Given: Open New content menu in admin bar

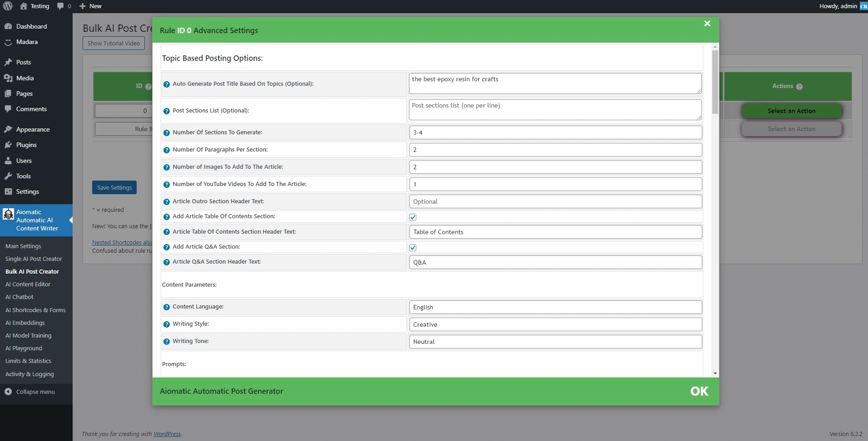Looking at the screenshot, I should [90, 6].
